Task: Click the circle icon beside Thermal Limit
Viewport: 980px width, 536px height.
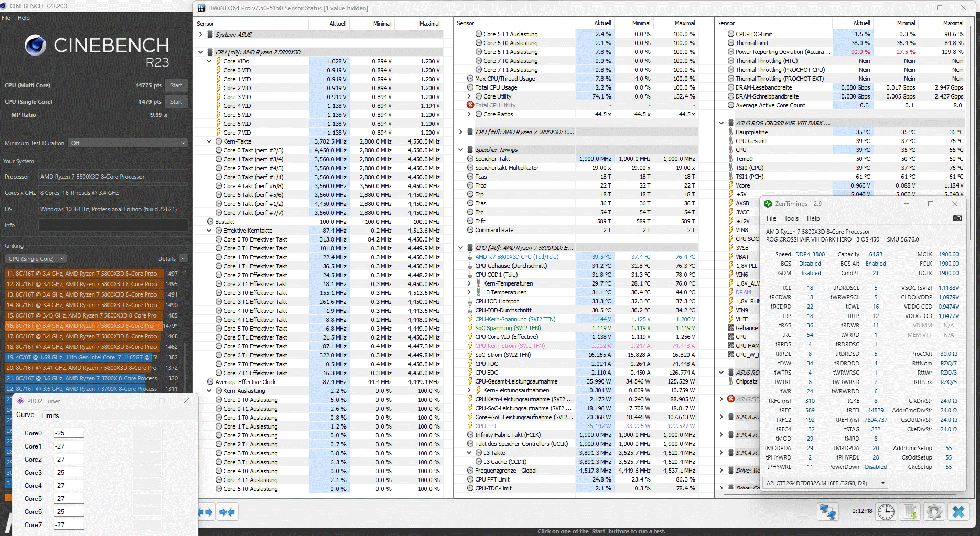Action: click(x=731, y=43)
